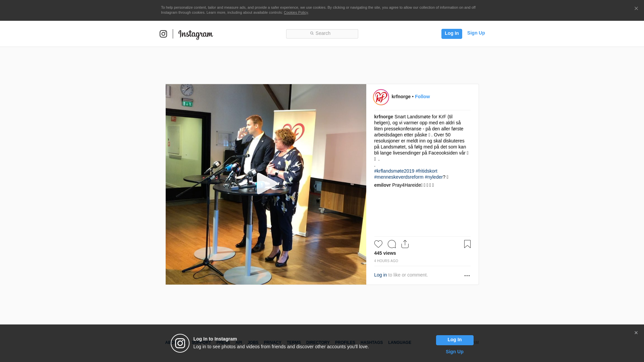Open the LANGUAGE footer selector
The width and height of the screenshot is (644, 362).
coord(399,343)
